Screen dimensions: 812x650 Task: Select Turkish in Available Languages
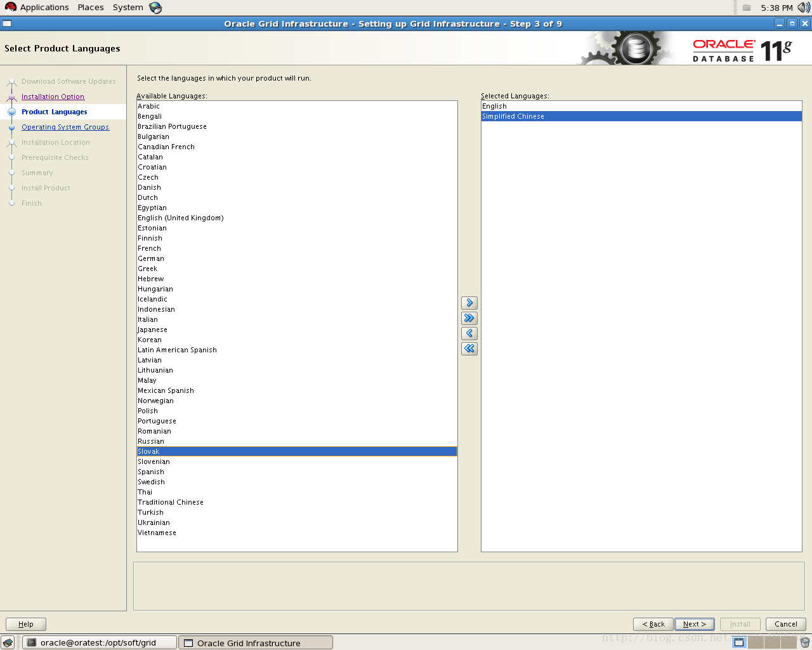click(x=297, y=512)
